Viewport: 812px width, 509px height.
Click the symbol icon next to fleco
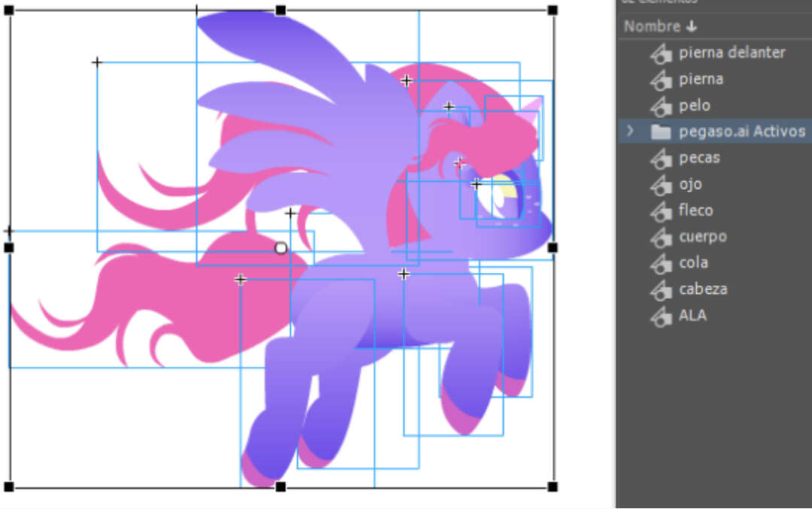pos(661,212)
